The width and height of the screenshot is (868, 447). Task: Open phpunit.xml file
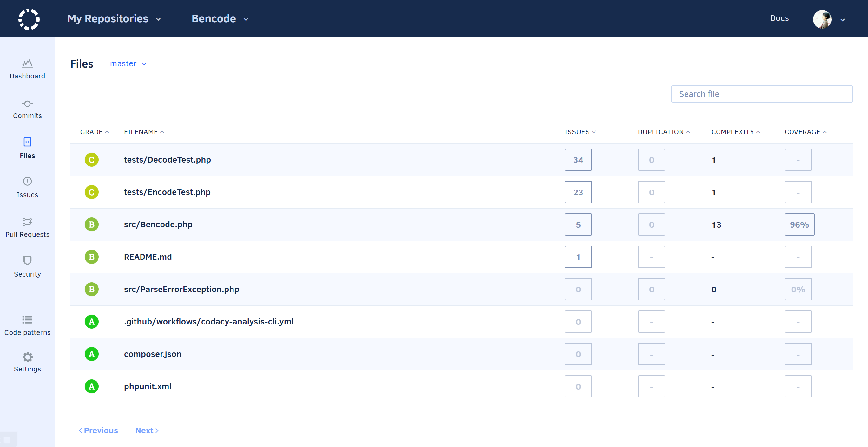[148, 386]
